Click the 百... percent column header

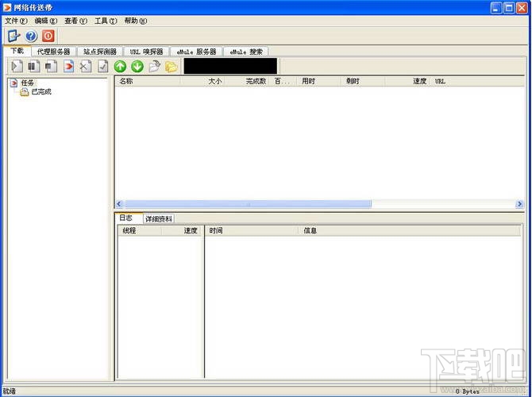pos(283,81)
